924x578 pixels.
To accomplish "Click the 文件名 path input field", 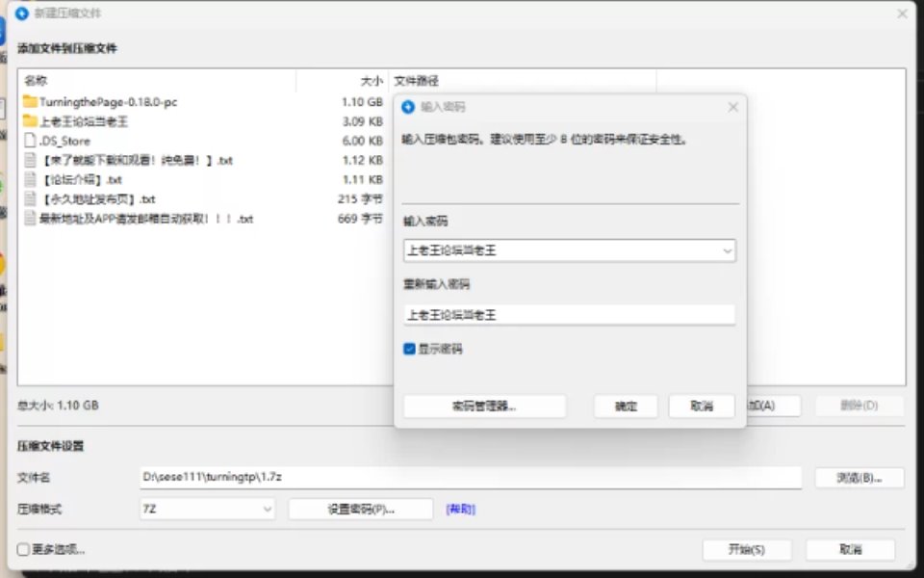I will pyautogui.click(x=470, y=478).
